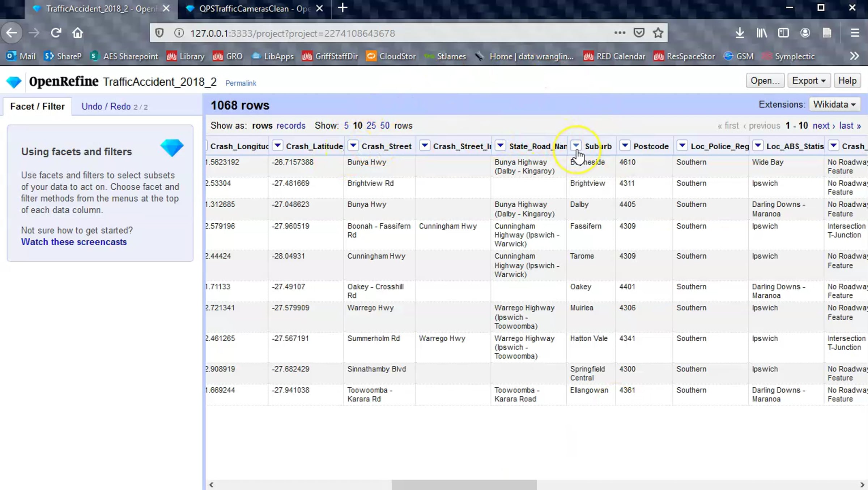Switch to QPSTrafficCamerasClean browser tab
868x490 pixels.
click(x=254, y=9)
